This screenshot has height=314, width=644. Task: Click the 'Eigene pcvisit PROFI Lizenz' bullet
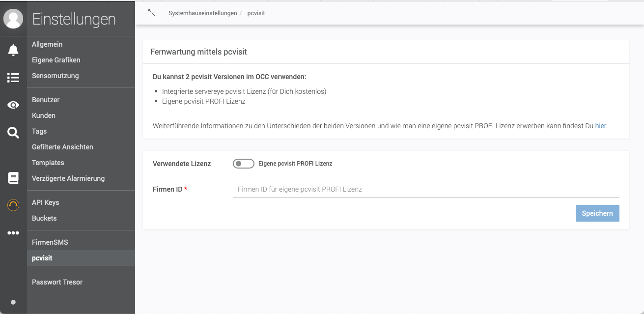[x=203, y=102]
